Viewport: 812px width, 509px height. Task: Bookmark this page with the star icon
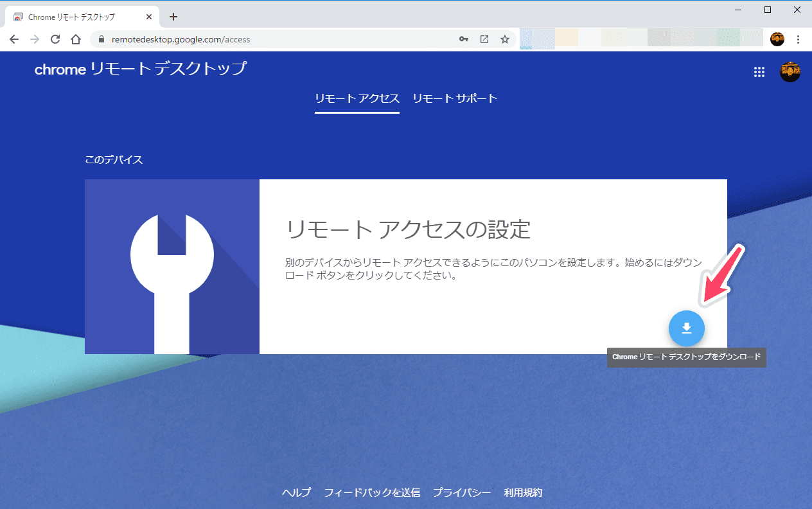(x=505, y=39)
